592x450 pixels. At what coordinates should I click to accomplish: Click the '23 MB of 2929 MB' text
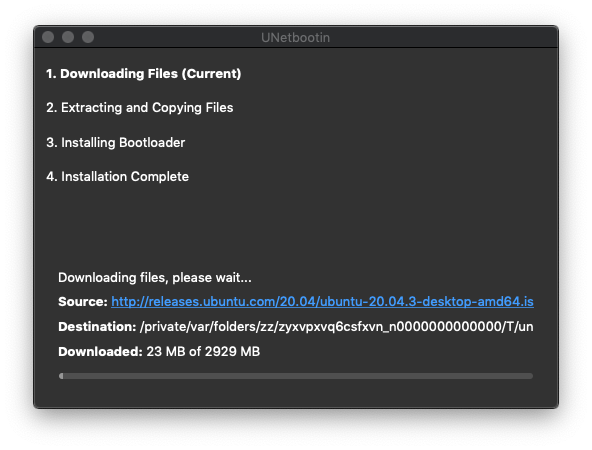click(203, 351)
